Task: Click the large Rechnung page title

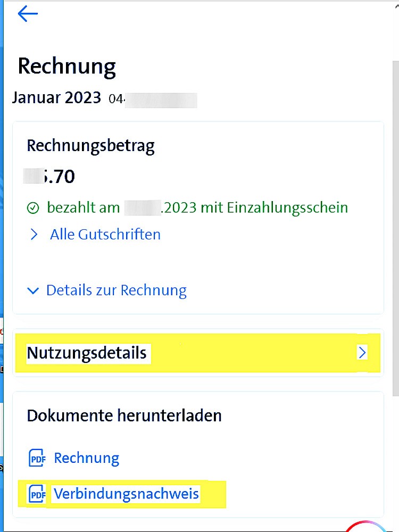Action: [x=66, y=66]
